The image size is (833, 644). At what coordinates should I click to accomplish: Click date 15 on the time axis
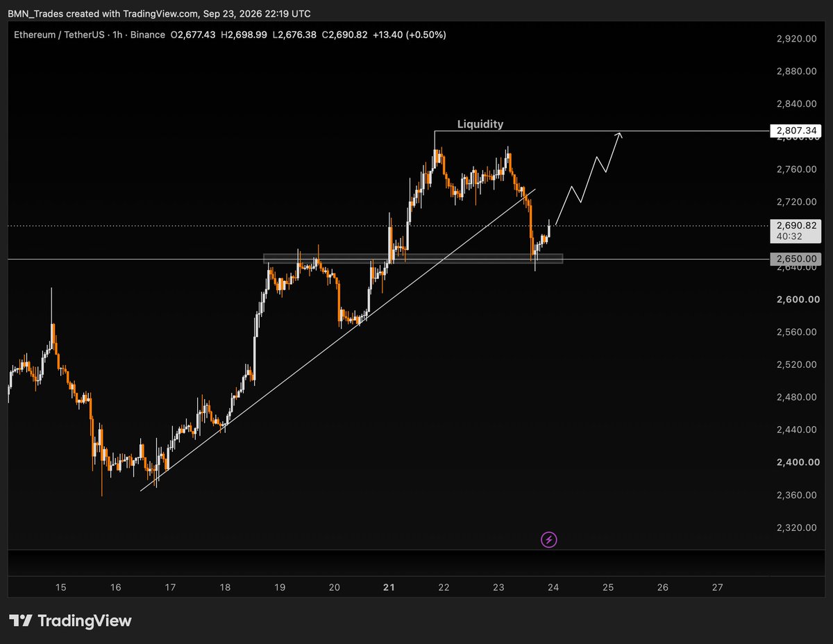[x=60, y=587]
